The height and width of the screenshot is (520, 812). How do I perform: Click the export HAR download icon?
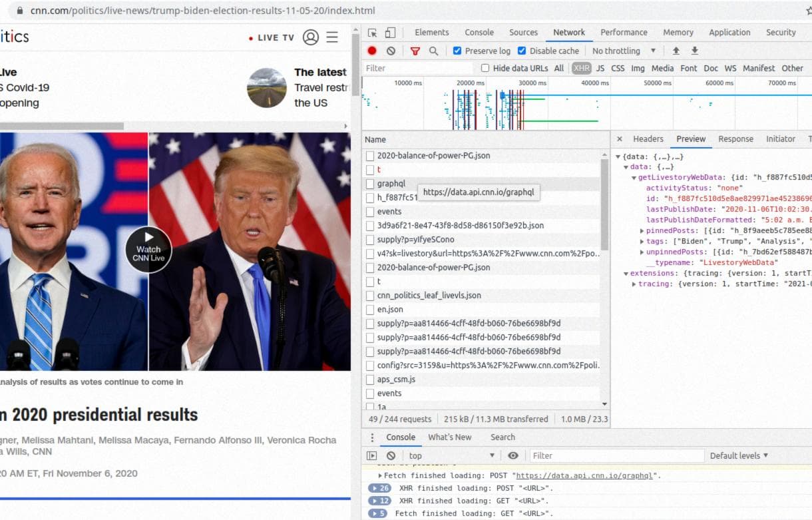point(695,51)
